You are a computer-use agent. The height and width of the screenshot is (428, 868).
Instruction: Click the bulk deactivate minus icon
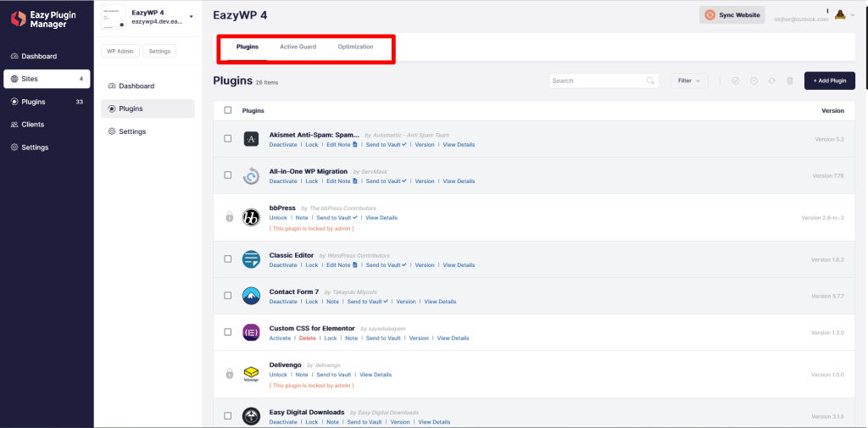point(754,81)
